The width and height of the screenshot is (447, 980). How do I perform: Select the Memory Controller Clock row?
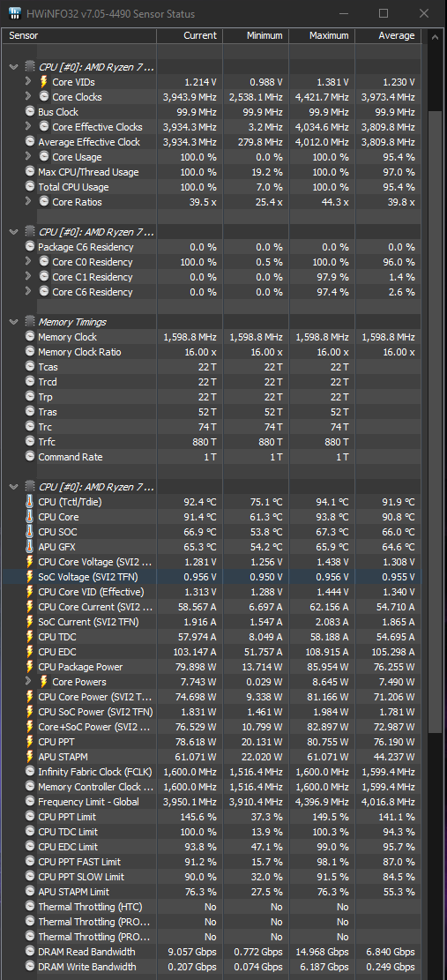pos(212,787)
